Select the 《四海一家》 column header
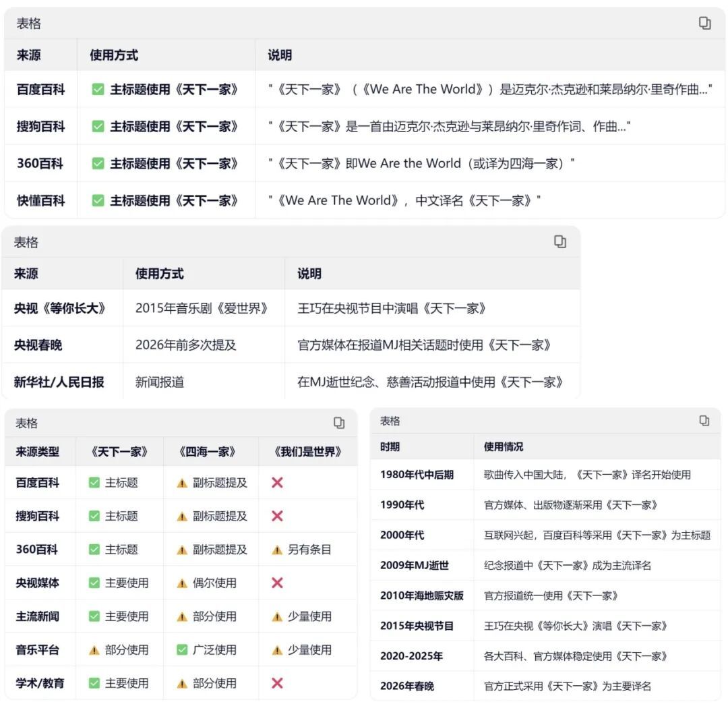Viewport: 728px width, 704px height. (x=207, y=451)
